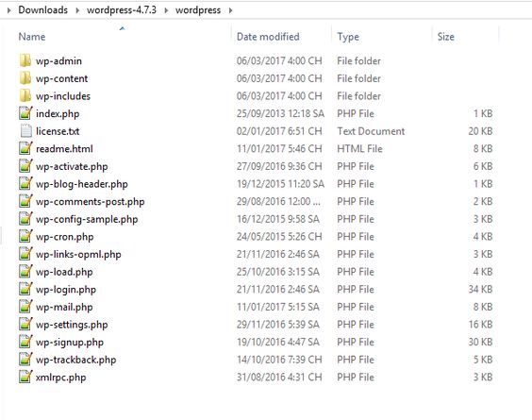Image resolution: width=532 pixels, height=420 pixels.
Task: Select the wp-content folder icon
Action: (25, 78)
